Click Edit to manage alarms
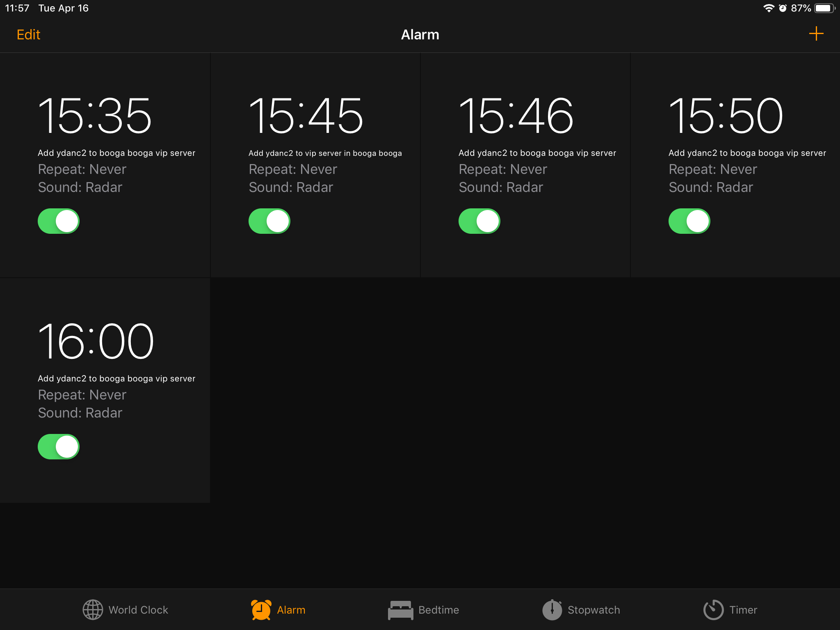 28,34
